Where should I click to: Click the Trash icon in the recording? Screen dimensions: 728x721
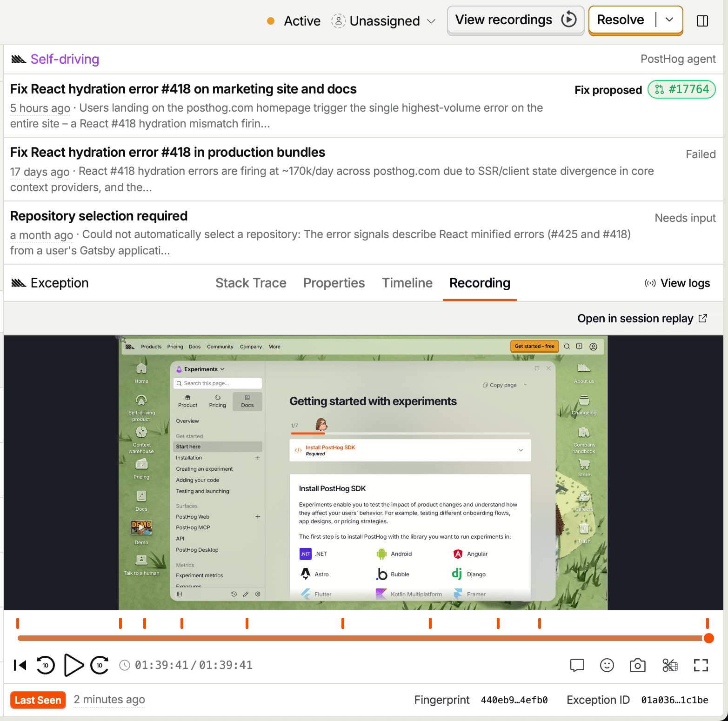tap(584, 533)
